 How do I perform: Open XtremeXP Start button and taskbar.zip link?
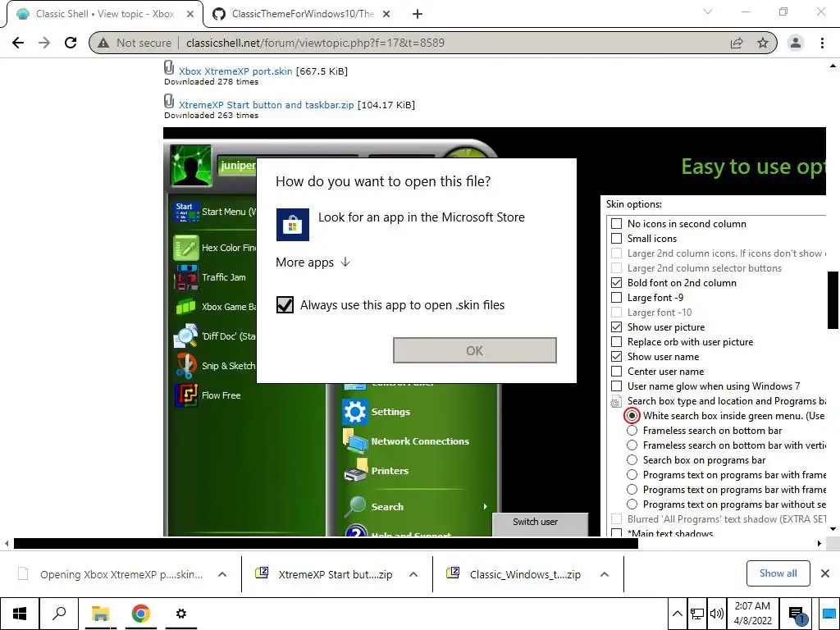(x=267, y=105)
